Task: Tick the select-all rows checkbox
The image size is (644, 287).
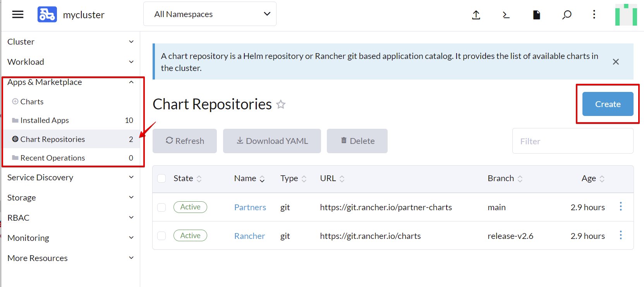Action: (161, 178)
